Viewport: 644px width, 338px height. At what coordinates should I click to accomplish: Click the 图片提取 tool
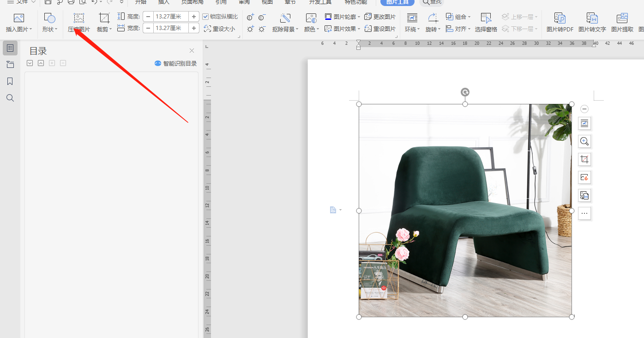(622, 23)
